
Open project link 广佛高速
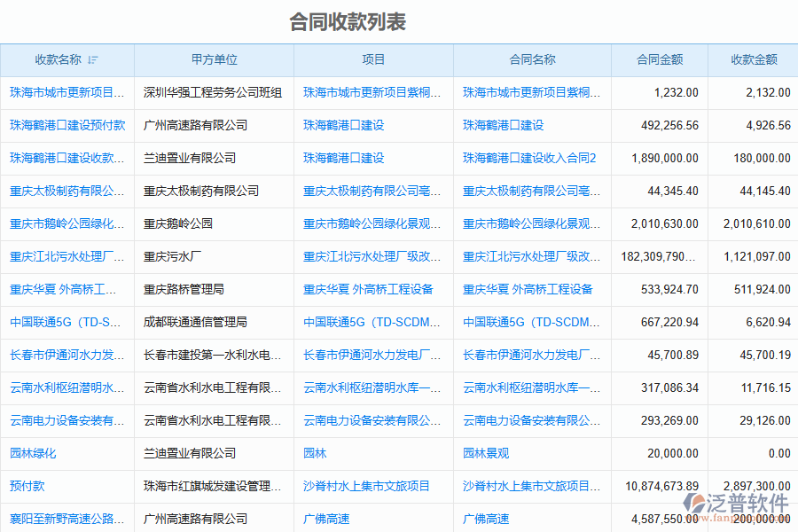pos(326,520)
